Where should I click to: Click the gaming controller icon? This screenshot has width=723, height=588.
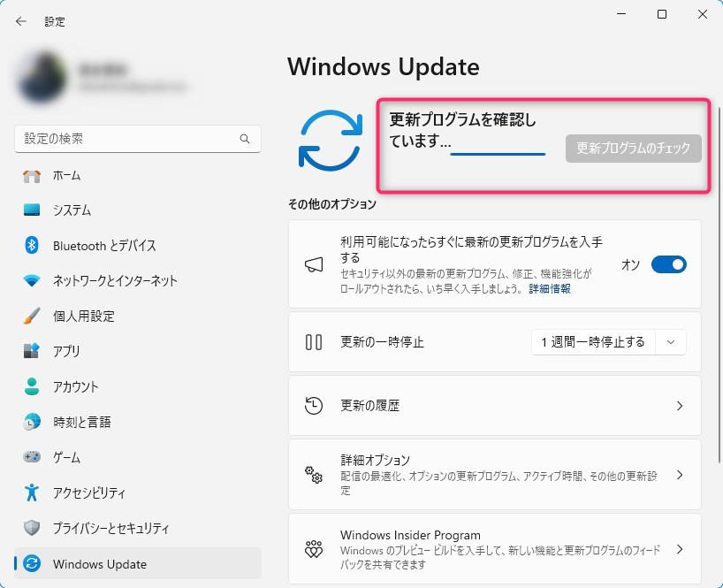[x=32, y=457]
